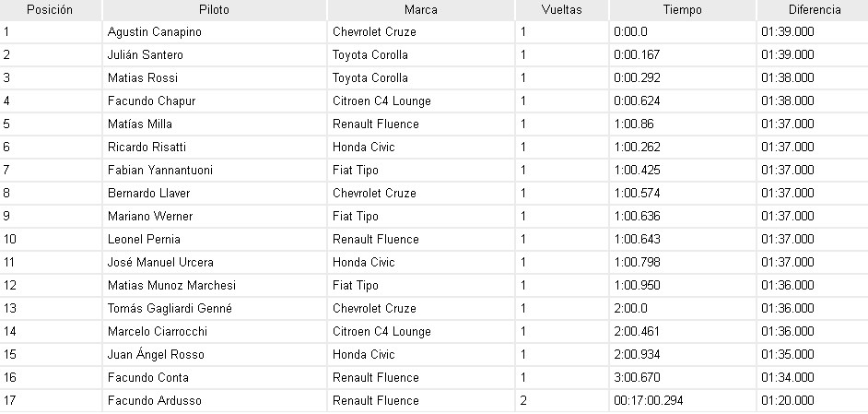Select the Agustin Canapino row
This screenshot has height=414, width=868.
point(155,32)
